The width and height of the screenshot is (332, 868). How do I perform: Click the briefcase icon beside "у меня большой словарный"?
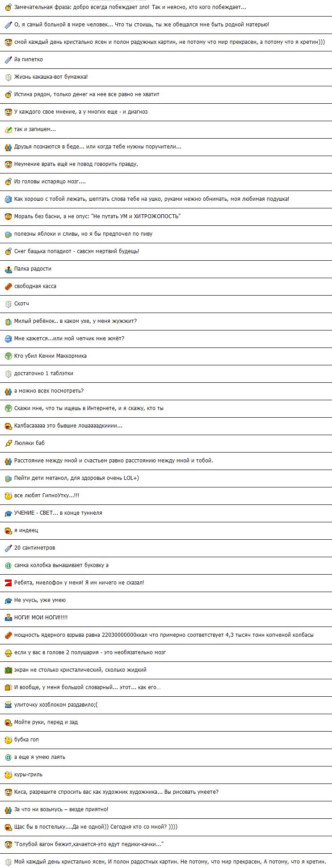tap(8, 688)
